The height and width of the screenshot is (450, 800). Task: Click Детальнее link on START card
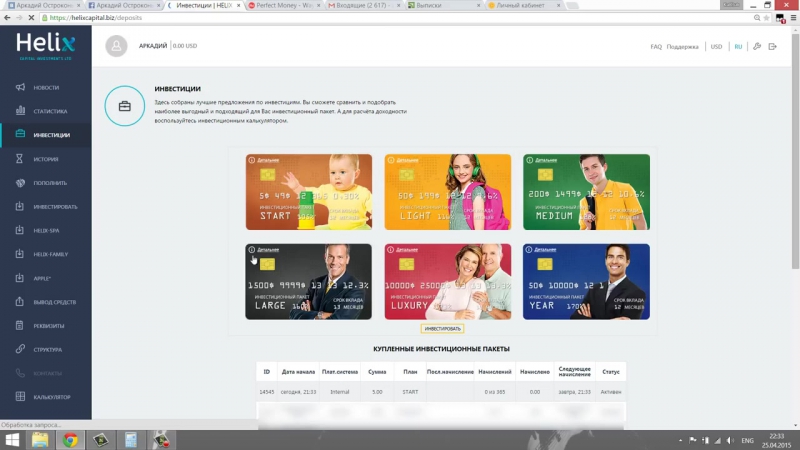coord(268,160)
